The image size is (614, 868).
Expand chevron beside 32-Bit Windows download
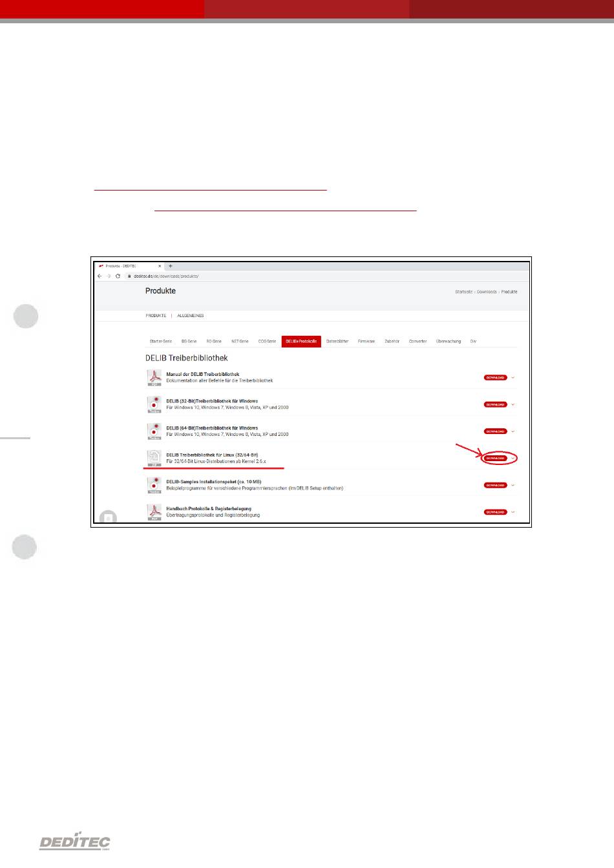click(x=513, y=404)
